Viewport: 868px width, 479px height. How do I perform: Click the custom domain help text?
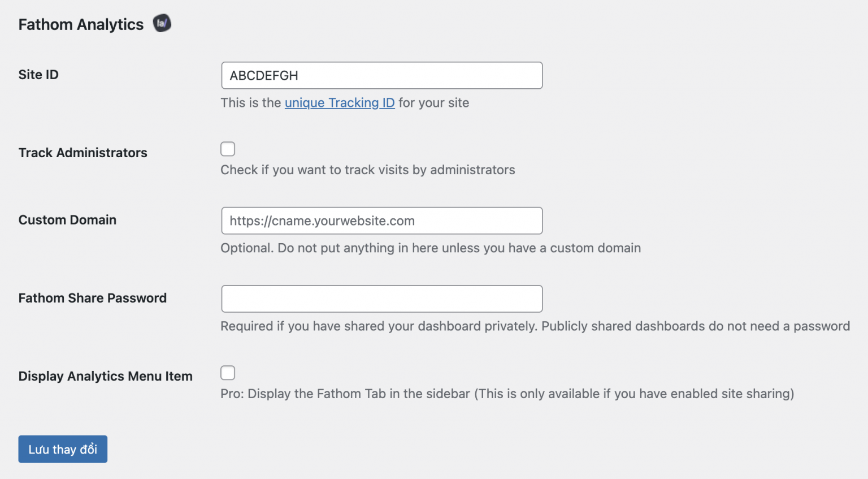coord(431,248)
